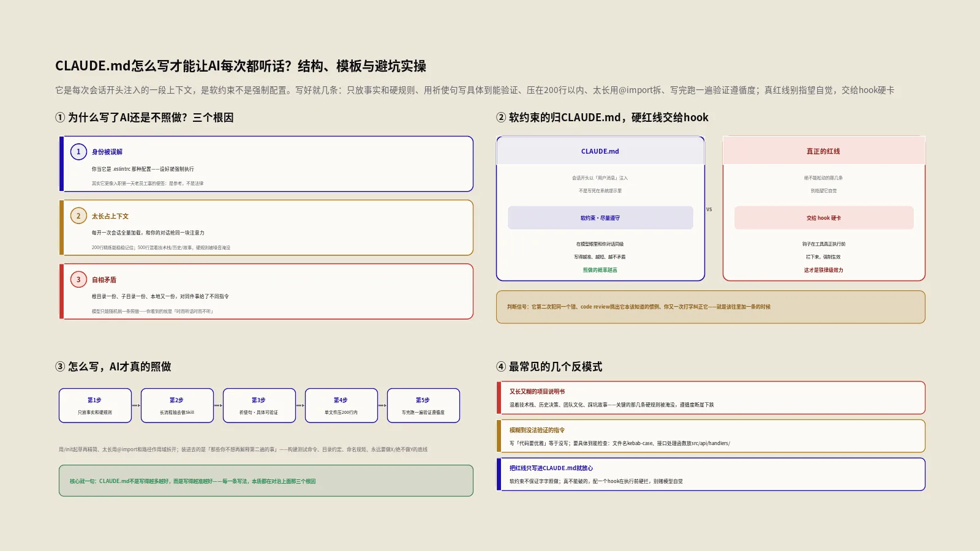Click card title '太长占上下文'
Image resolution: width=980 pixels, height=551 pixels.
(110, 216)
